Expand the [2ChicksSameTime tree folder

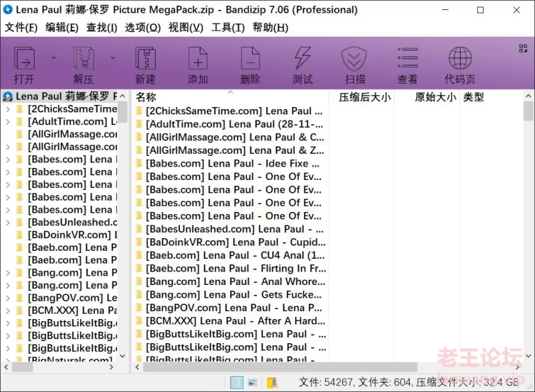point(8,109)
